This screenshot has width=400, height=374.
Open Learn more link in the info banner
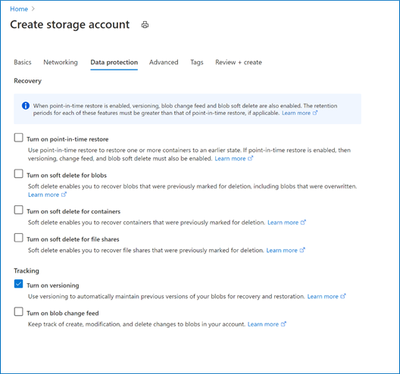(300, 113)
